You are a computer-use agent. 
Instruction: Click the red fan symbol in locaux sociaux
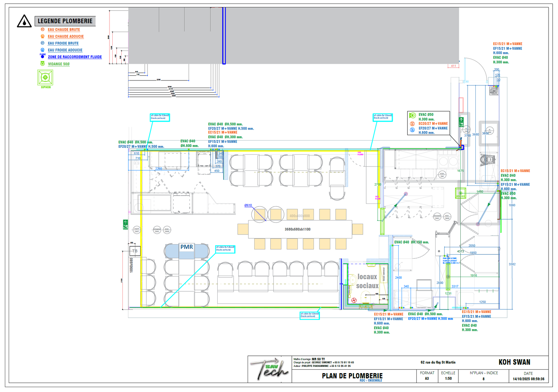(x=354, y=300)
